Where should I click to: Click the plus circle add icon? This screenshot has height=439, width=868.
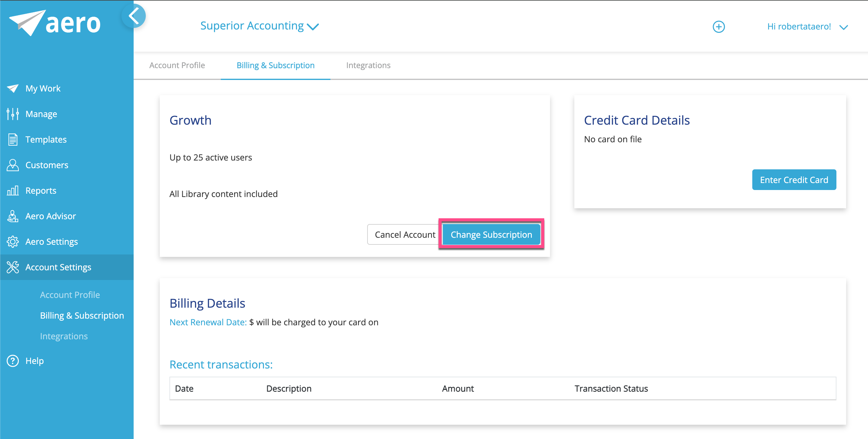coord(719,27)
